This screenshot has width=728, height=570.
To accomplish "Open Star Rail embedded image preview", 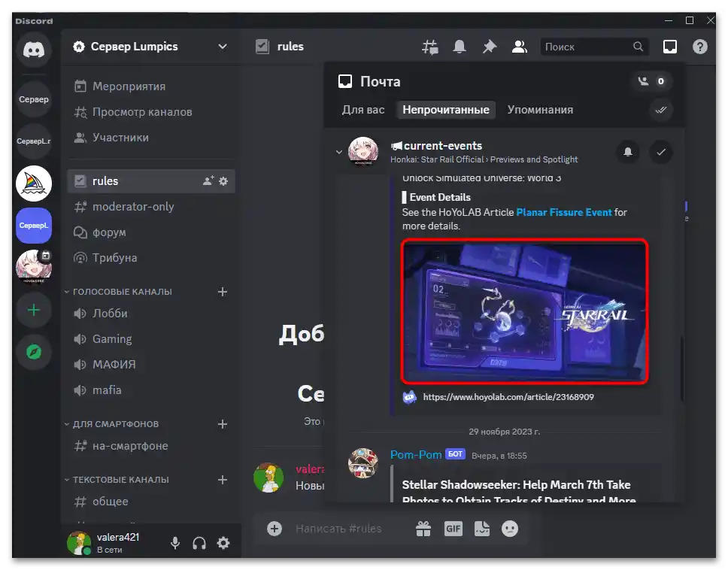I will tap(525, 311).
